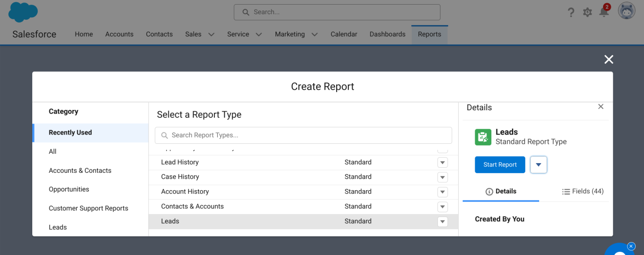644x255 pixels.
Task: Click the Salesforce cloud logo
Action: point(23,11)
